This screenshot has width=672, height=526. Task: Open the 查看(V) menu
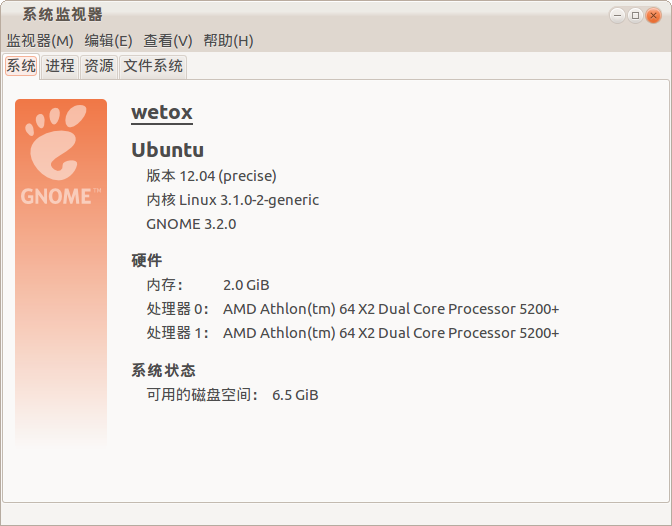pos(168,41)
